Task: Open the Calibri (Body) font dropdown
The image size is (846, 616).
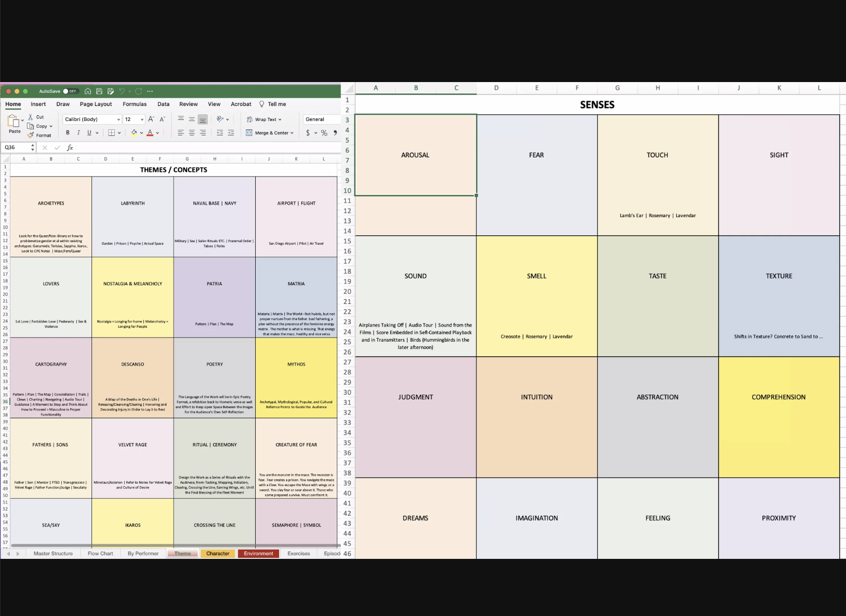Action: point(92,119)
